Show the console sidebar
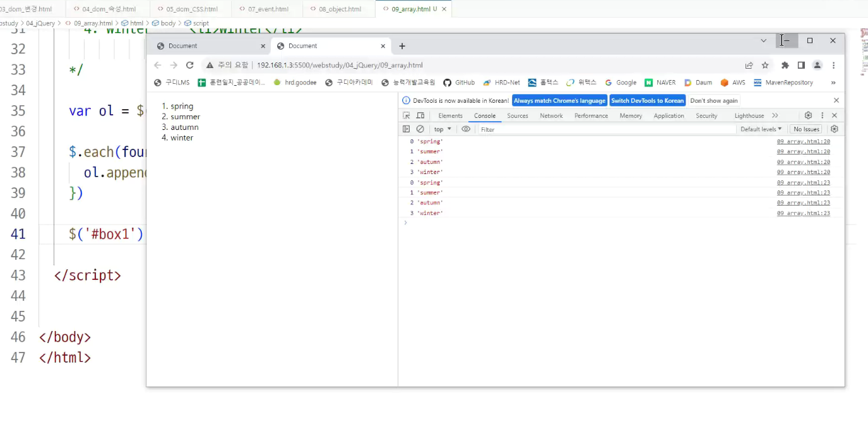The image size is (868, 437). tap(407, 129)
